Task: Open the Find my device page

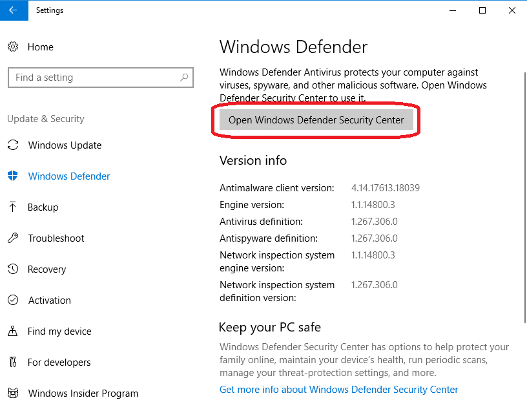Action: pyautogui.click(x=59, y=331)
